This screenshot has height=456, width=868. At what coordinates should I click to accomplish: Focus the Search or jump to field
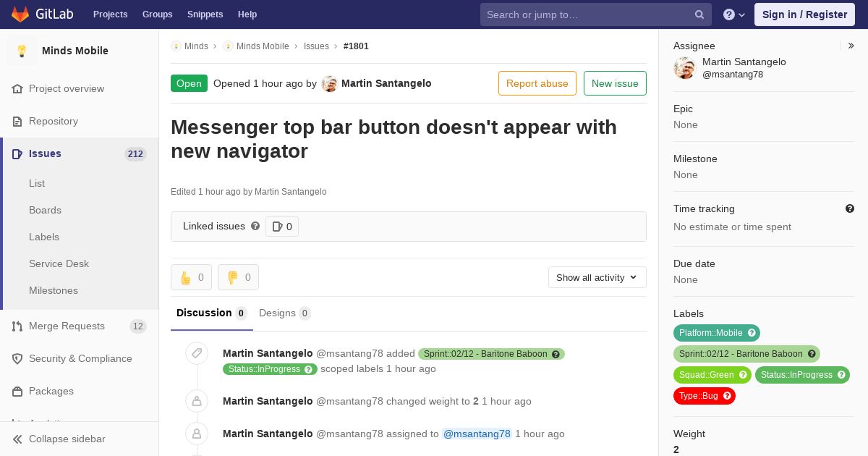point(586,14)
